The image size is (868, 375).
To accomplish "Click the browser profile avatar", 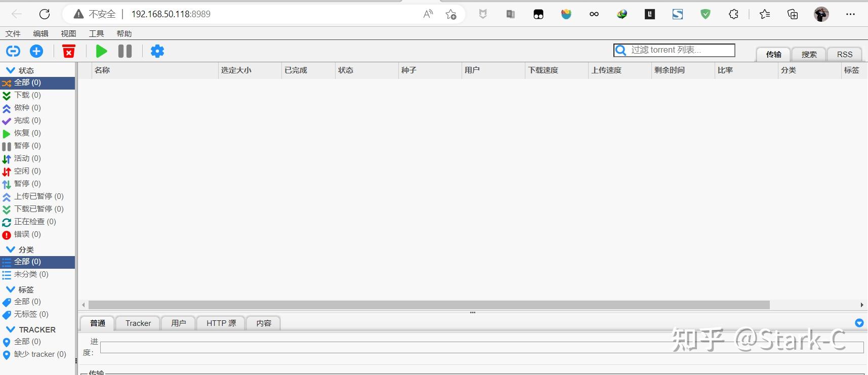I will click(821, 14).
